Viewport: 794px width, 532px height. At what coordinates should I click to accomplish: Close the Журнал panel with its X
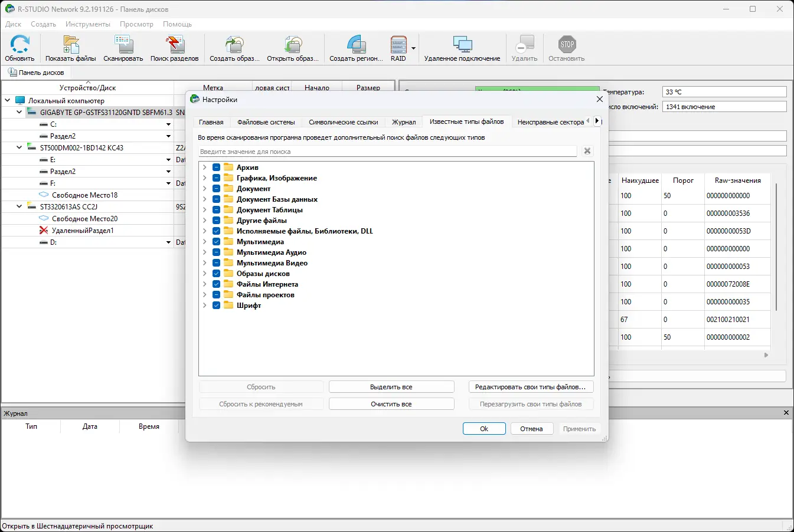click(786, 413)
